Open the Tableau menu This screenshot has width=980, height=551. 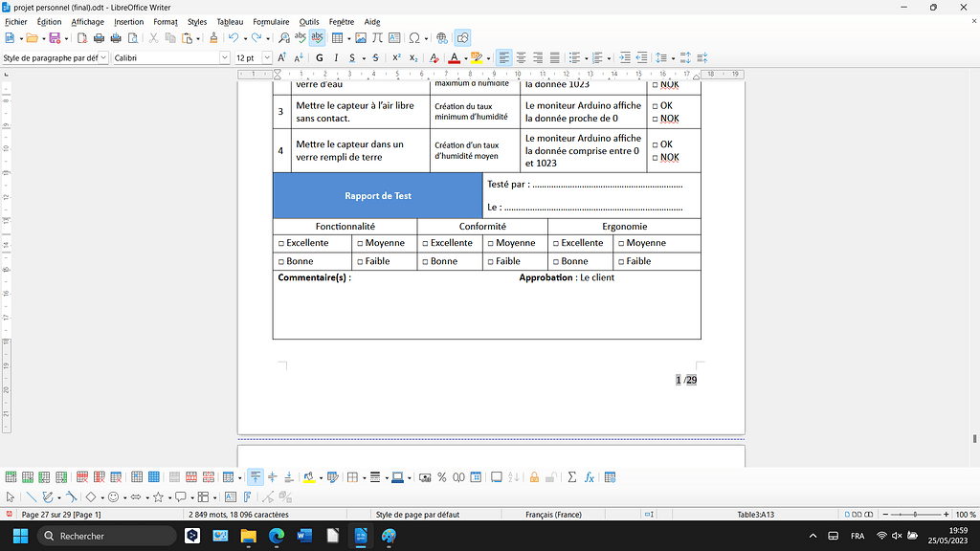[x=230, y=22]
